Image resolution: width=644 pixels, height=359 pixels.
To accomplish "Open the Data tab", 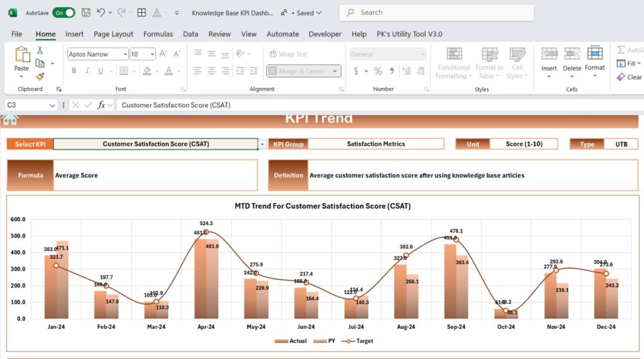I will pos(191,34).
